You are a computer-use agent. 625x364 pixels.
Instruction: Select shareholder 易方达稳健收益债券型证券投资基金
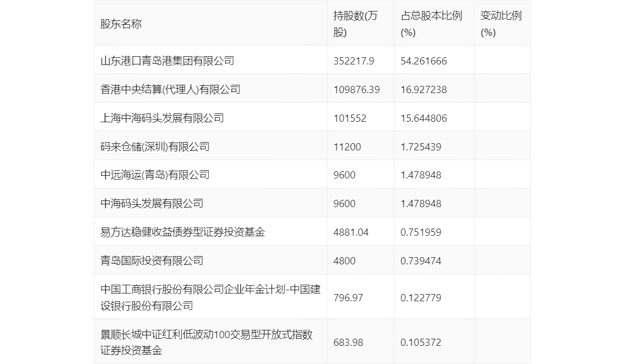(x=182, y=232)
